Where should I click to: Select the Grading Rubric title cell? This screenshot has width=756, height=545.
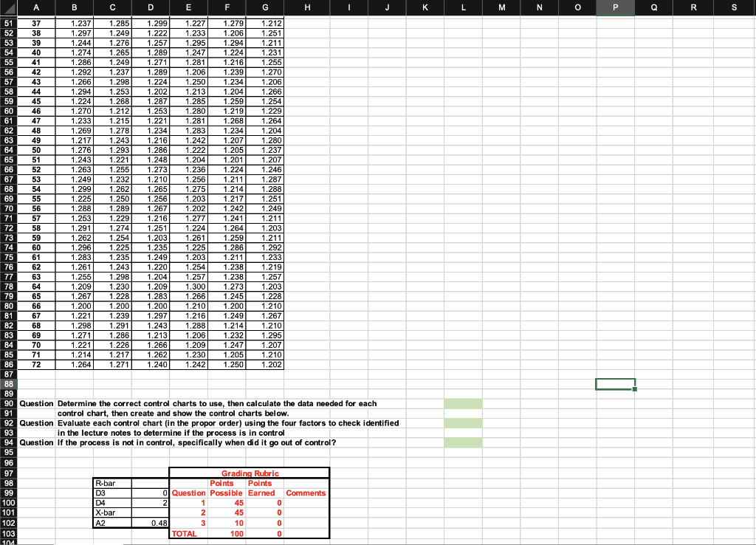point(249,473)
